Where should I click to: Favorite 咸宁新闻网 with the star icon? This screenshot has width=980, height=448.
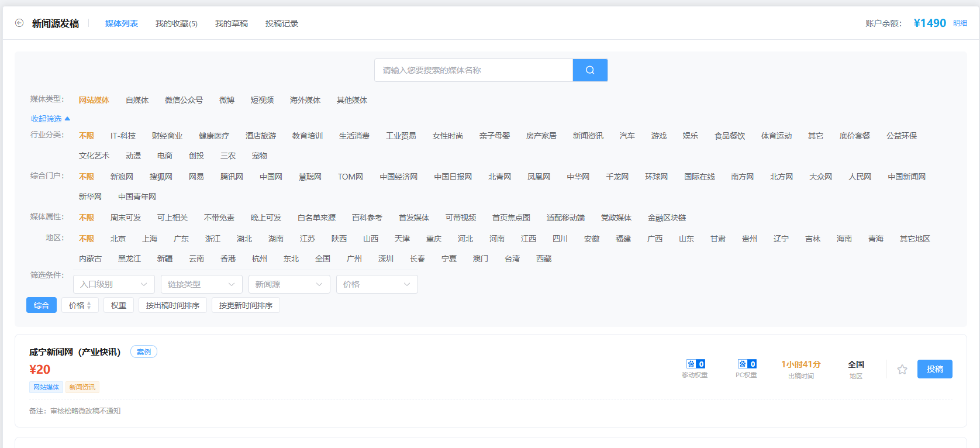[902, 369]
